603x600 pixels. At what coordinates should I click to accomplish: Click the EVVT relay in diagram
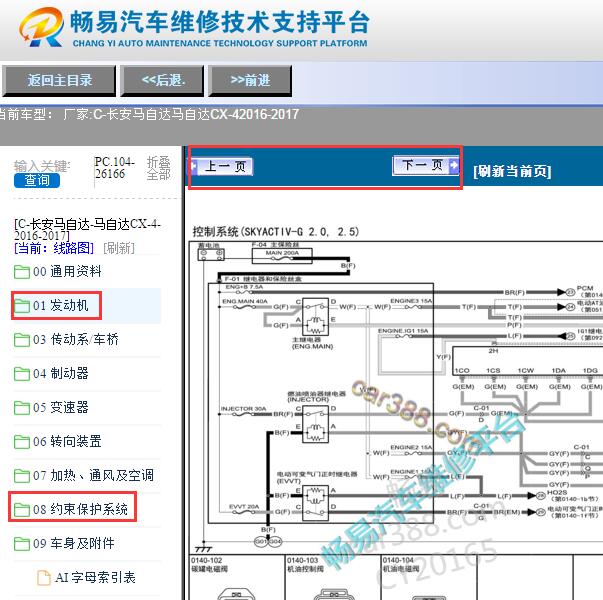pos(315,503)
